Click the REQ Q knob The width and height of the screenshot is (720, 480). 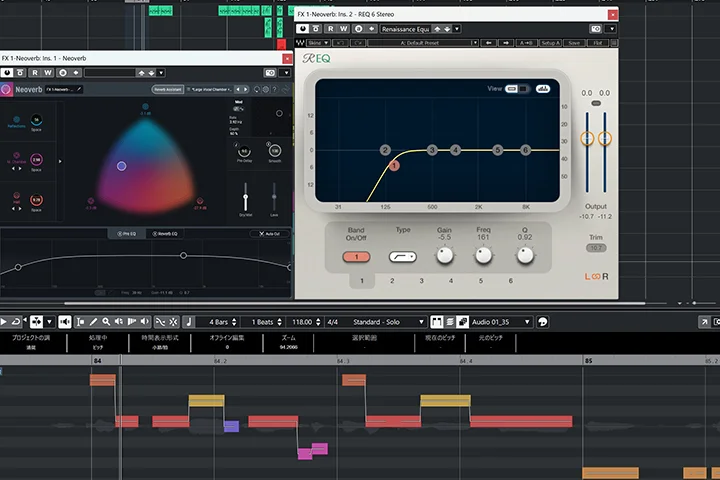[x=525, y=255]
